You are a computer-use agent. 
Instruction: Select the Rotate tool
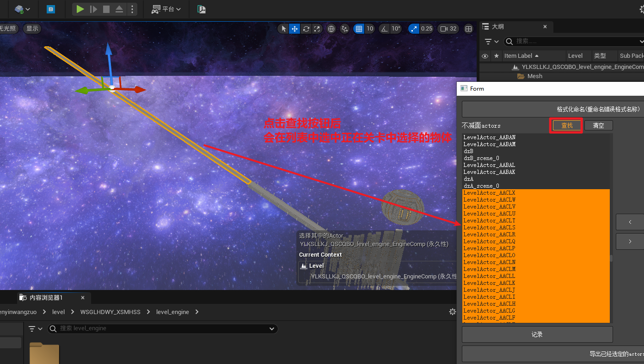[x=306, y=29]
